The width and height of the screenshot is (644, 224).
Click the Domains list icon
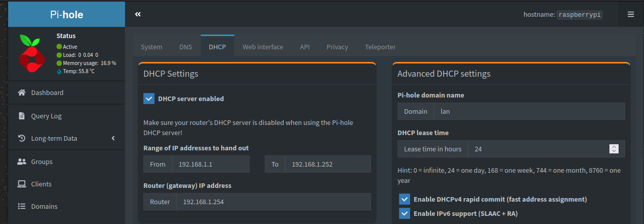(x=21, y=206)
